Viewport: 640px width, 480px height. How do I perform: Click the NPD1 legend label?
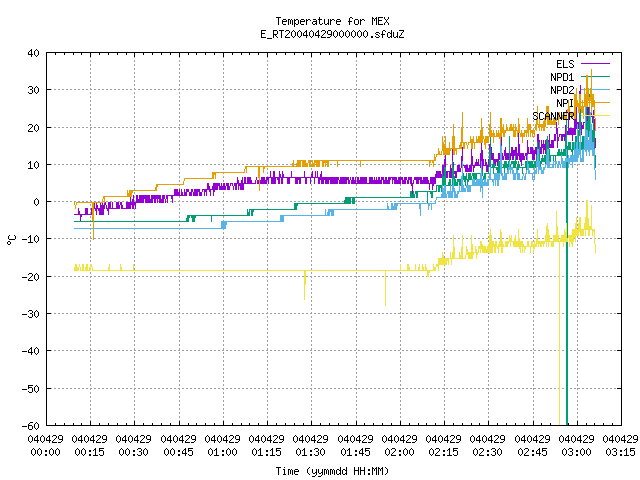pyautogui.click(x=562, y=77)
